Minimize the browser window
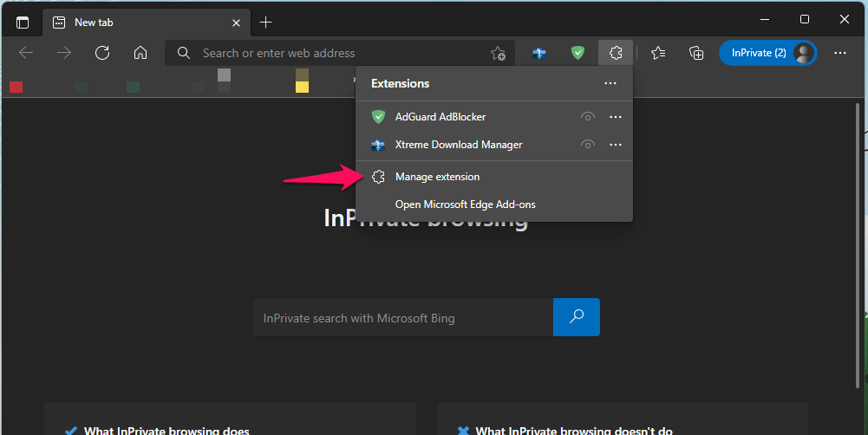This screenshot has width=868, height=435. [765, 19]
